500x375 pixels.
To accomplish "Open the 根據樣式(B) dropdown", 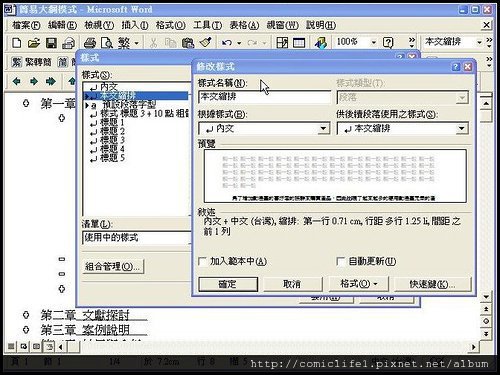I will click(x=323, y=128).
